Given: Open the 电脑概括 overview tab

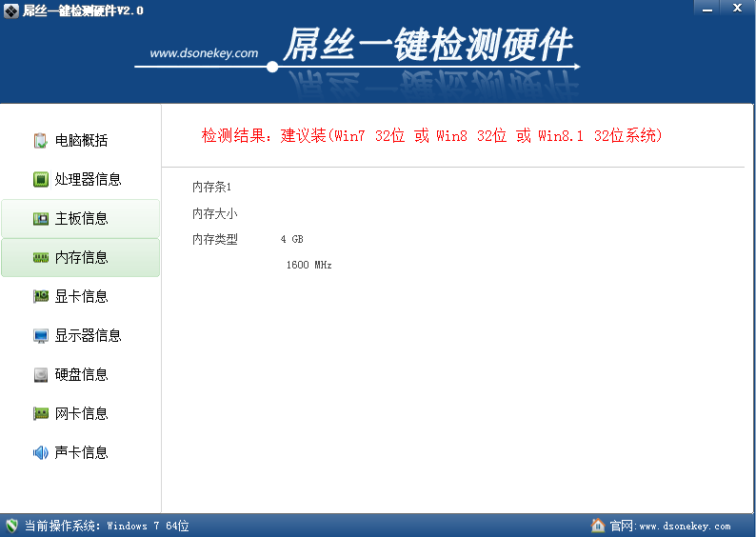Looking at the screenshot, I should [81, 141].
